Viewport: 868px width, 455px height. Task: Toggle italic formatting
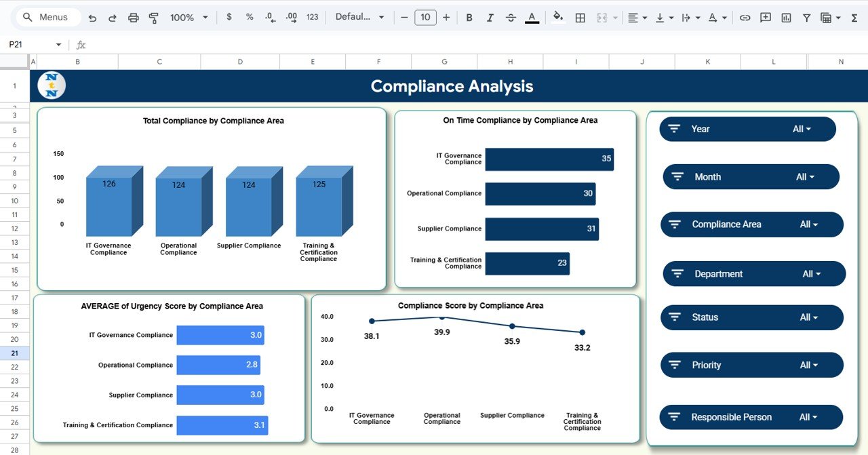point(490,18)
